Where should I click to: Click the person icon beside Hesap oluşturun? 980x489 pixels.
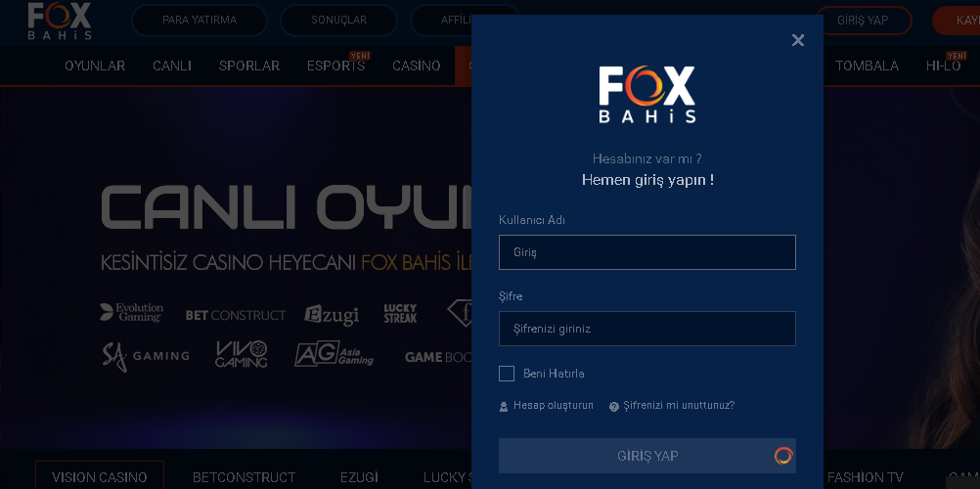click(x=504, y=407)
